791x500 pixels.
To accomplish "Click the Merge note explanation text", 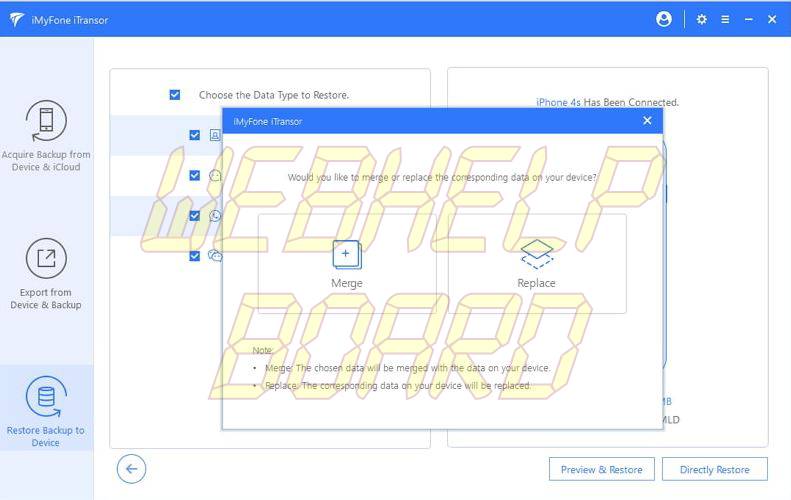I will 408,368.
